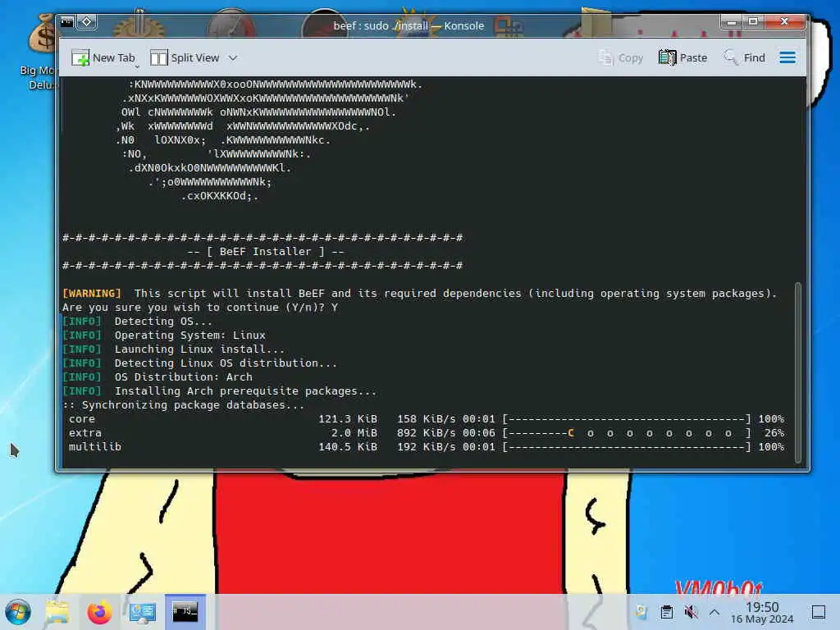The width and height of the screenshot is (840, 630).
Task: Open a New Tab in Konsole
Action: click(x=103, y=57)
